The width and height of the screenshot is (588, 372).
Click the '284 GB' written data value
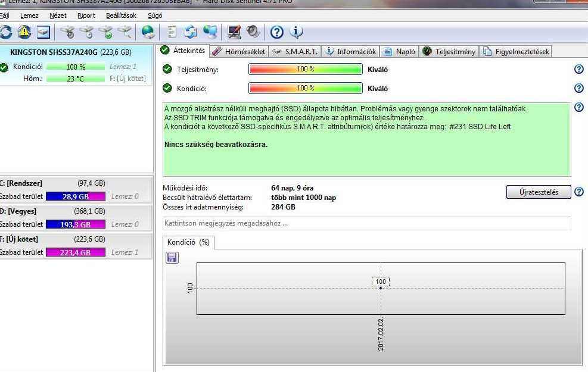[283, 207]
